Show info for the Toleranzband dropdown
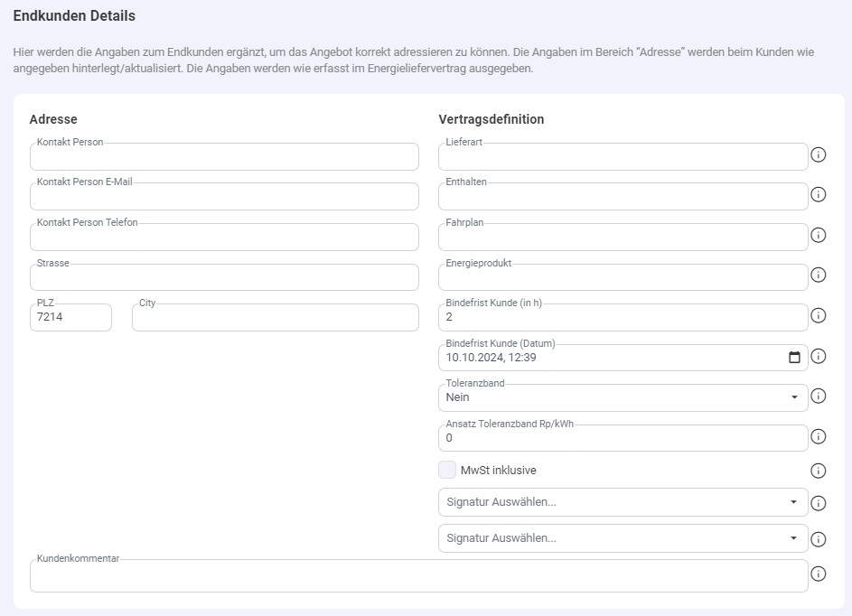852x616 pixels. (x=818, y=396)
